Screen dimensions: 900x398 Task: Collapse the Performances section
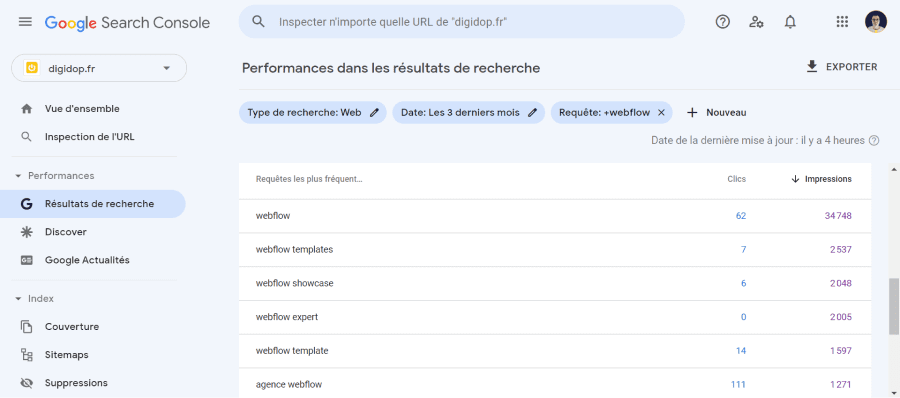tap(18, 176)
